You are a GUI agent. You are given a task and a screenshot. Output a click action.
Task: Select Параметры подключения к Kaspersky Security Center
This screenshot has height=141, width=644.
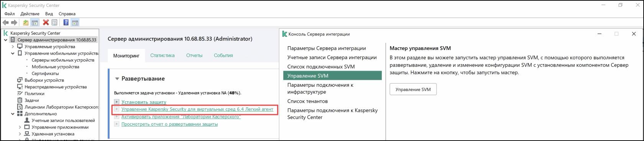pyautogui.click(x=332, y=114)
